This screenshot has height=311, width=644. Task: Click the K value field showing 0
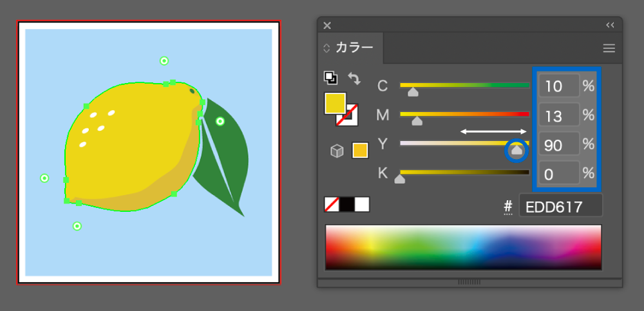559,173
